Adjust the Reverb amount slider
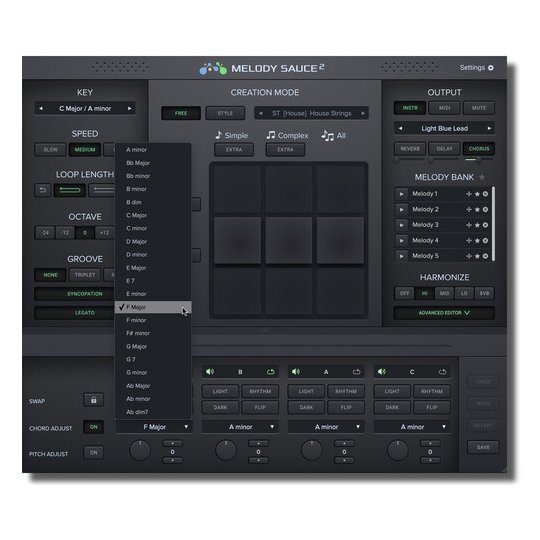 click(x=410, y=159)
